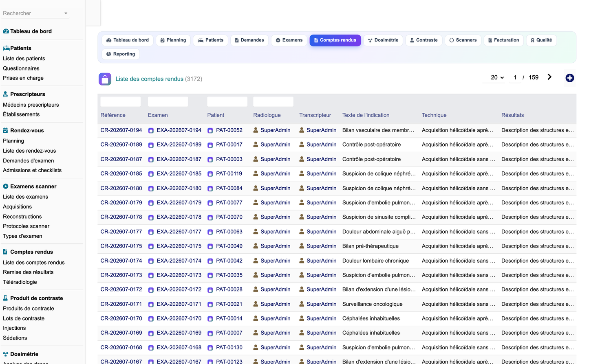Click the Référence filter input field
The image size is (589, 364).
pyautogui.click(x=121, y=102)
